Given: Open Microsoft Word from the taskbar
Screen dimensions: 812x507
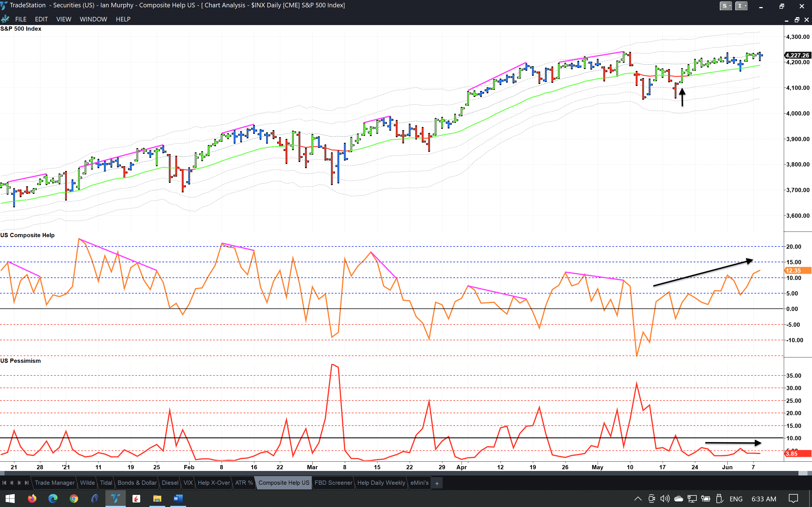Looking at the screenshot, I should coord(178,499).
